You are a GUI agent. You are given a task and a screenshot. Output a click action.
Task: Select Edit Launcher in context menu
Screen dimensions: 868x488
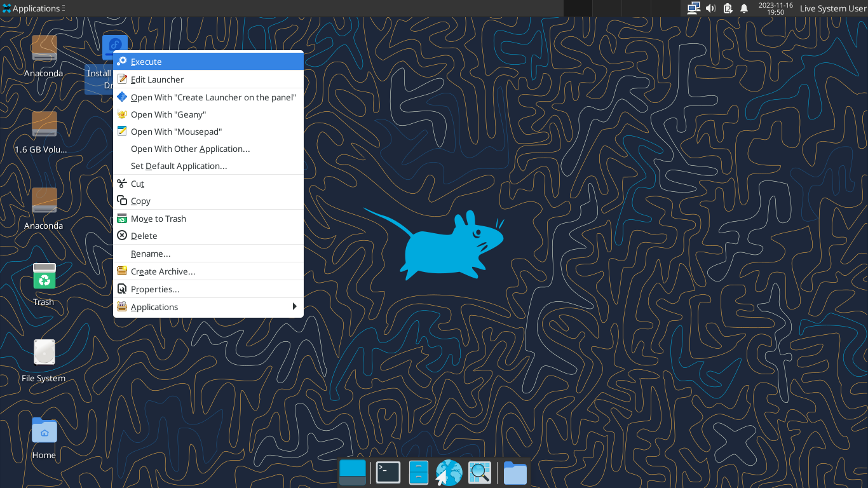[x=208, y=79]
